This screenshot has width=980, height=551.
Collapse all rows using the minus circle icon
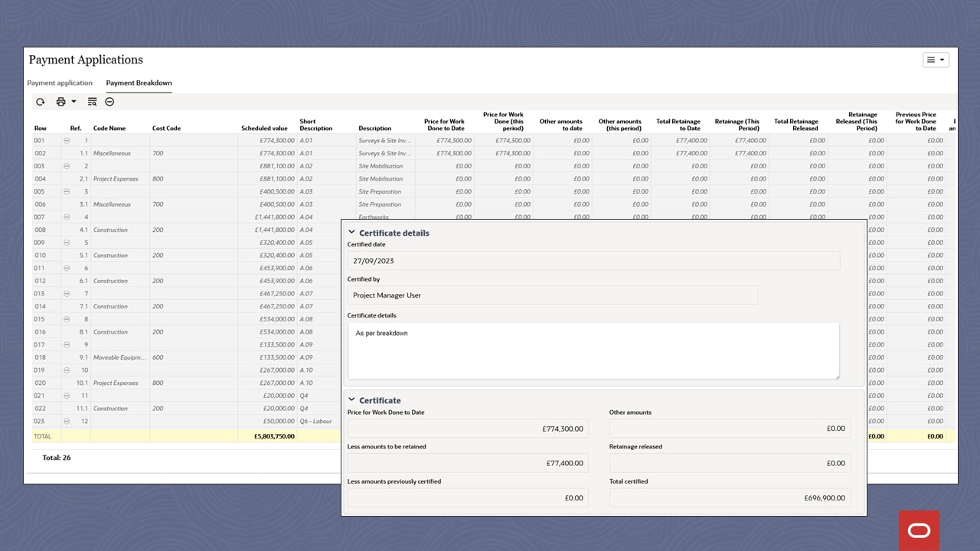click(x=109, y=101)
